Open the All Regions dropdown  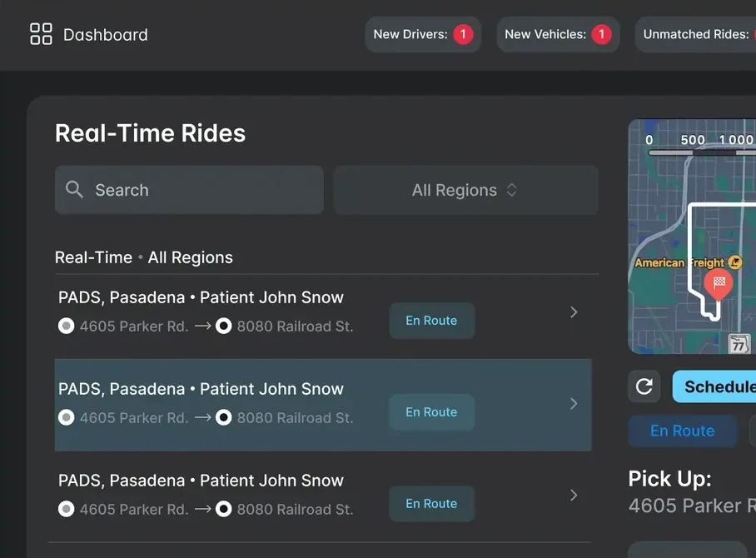465,190
